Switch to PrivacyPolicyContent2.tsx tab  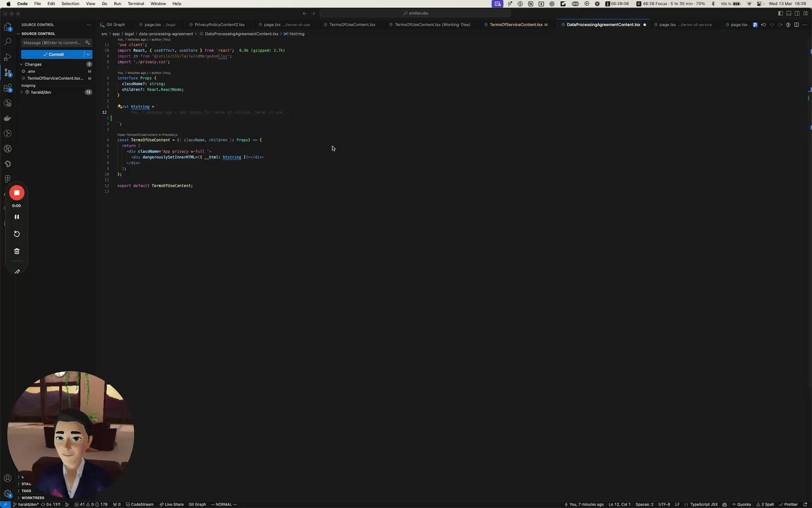(219, 25)
